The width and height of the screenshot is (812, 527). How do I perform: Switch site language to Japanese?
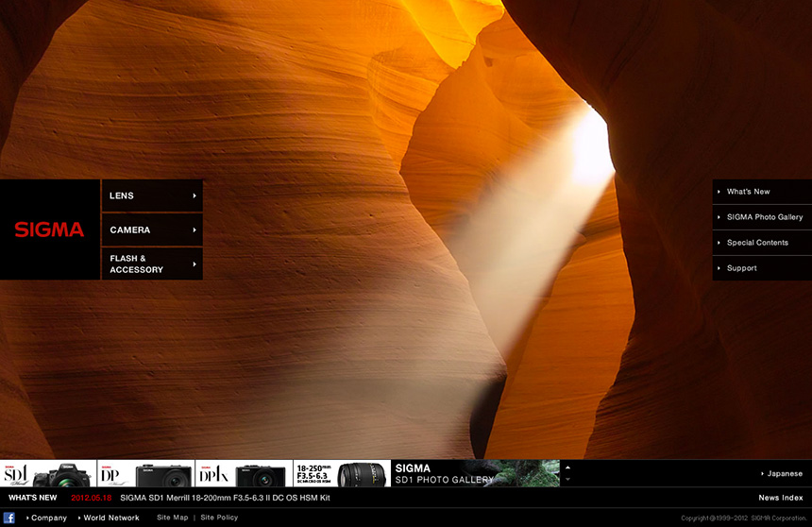784,474
